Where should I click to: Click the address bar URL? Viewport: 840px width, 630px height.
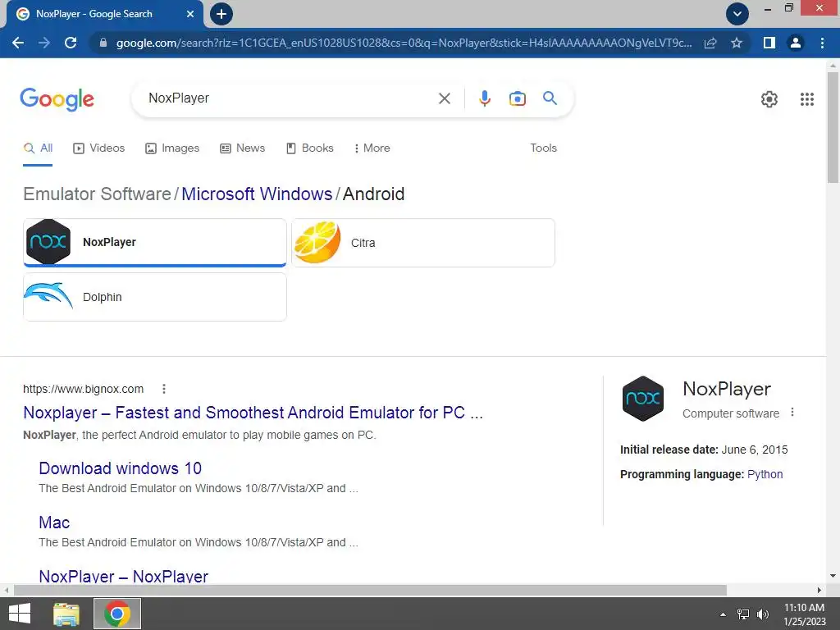[404, 43]
